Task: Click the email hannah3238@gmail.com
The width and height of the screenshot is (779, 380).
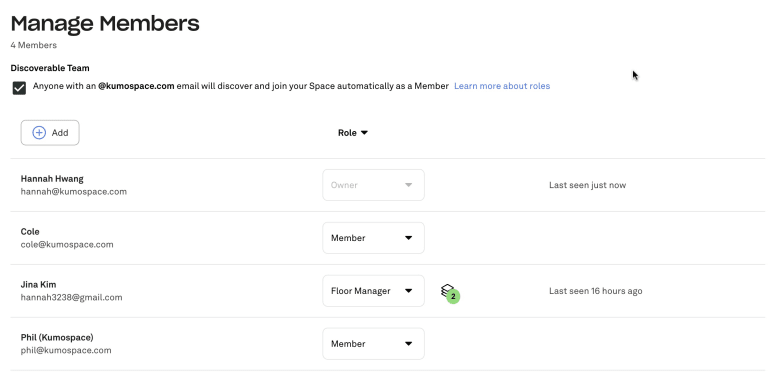Action: (x=72, y=298)
